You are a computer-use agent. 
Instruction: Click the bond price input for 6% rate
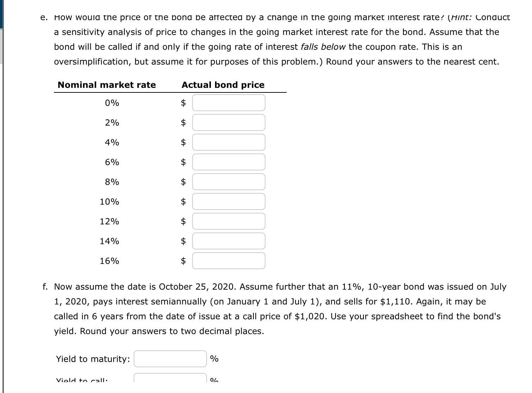[228, 162]
